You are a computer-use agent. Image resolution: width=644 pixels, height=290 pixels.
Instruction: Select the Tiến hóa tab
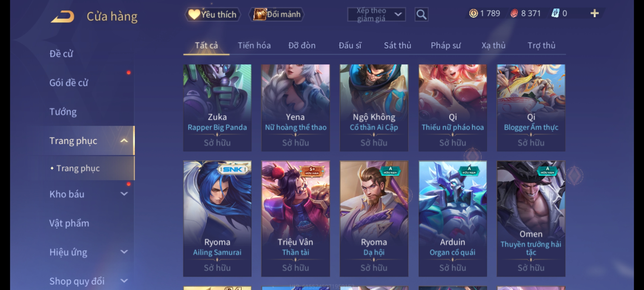[x=254, y=45]
